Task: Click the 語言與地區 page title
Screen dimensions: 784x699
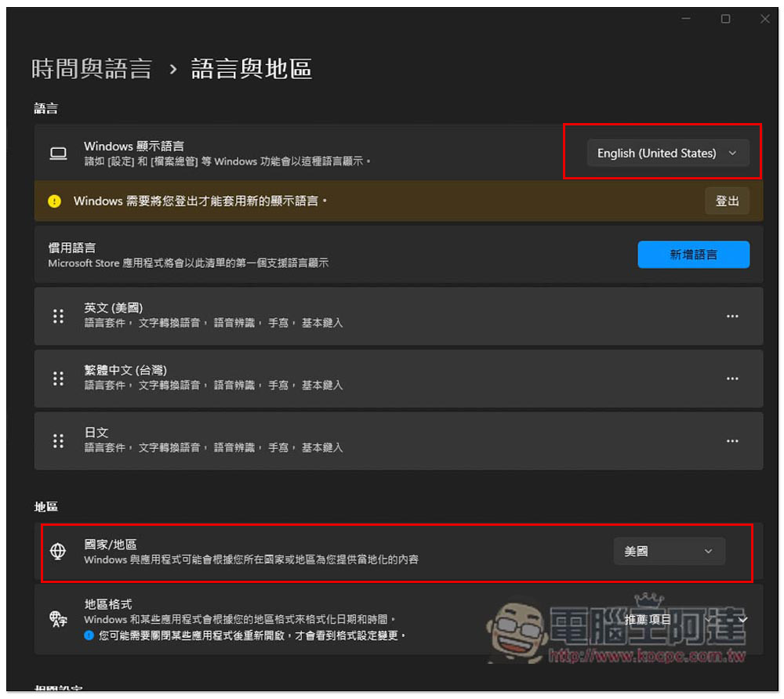Action: pos(252,68)
